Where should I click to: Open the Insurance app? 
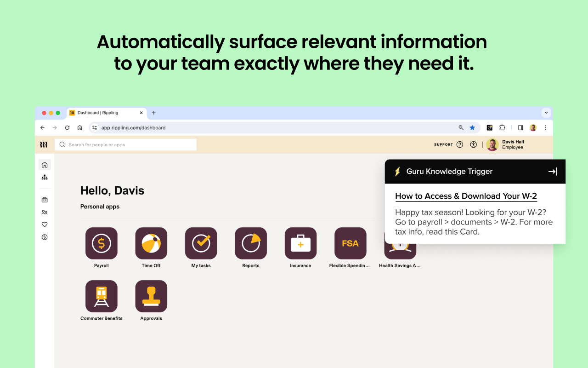click(x=300, y=243)
